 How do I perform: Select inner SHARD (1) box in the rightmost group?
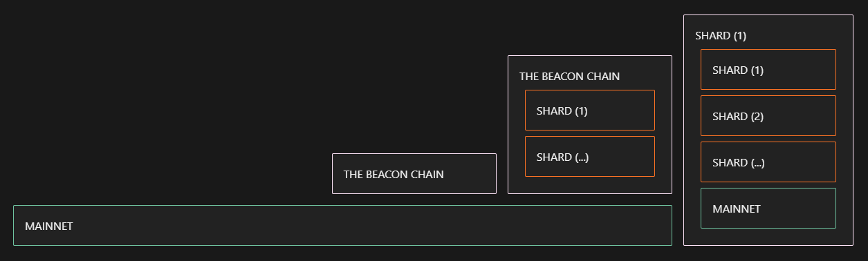768,69
